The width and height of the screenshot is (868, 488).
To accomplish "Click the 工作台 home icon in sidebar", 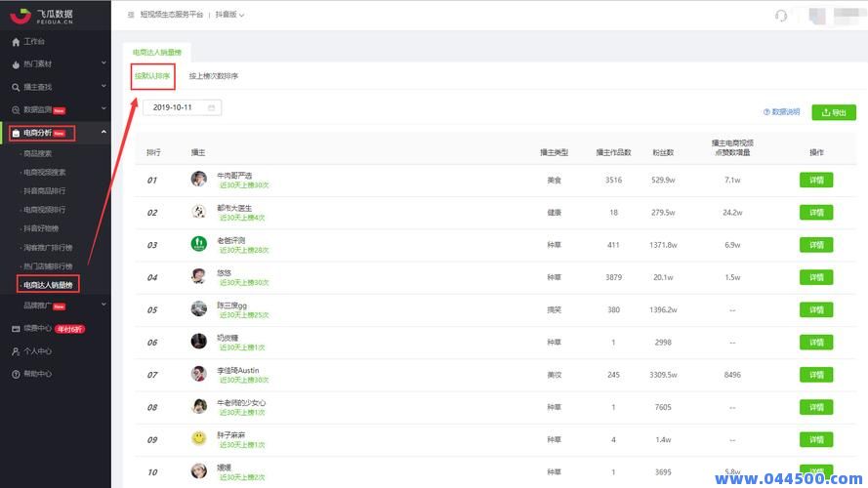I will (16, 42).
